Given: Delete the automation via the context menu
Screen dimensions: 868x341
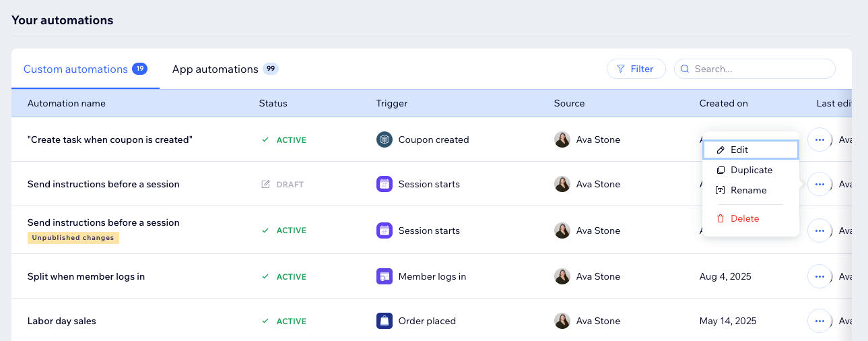Looking at the screenshot, I should coord(744,218).
